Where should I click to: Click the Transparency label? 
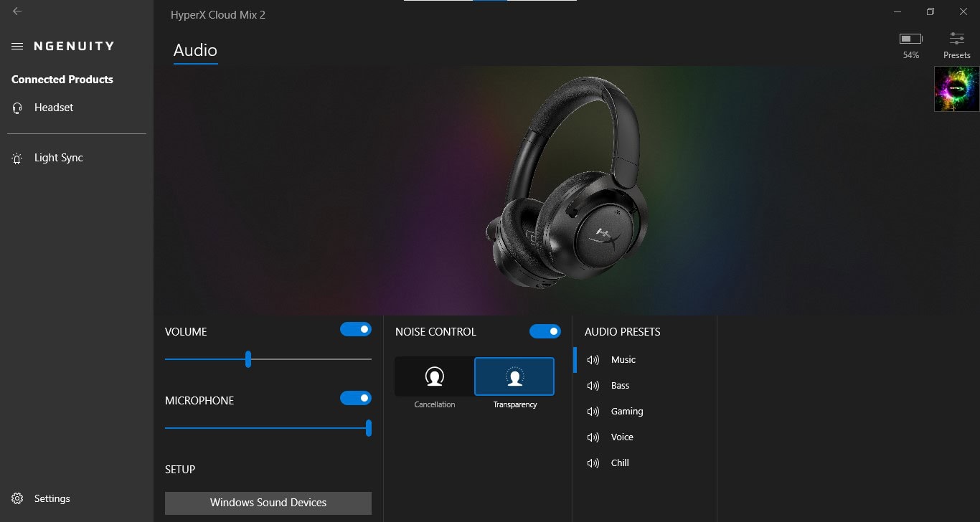click(515, 404)
